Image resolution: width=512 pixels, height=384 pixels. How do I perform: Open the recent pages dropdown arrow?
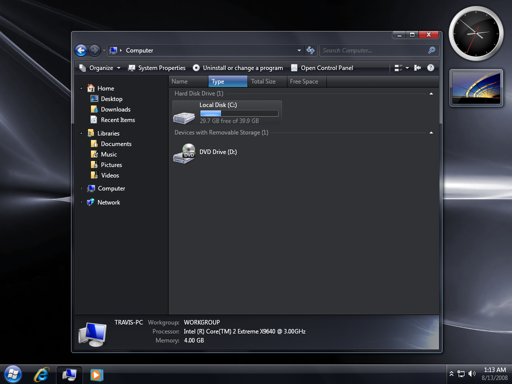pos(104,50)
